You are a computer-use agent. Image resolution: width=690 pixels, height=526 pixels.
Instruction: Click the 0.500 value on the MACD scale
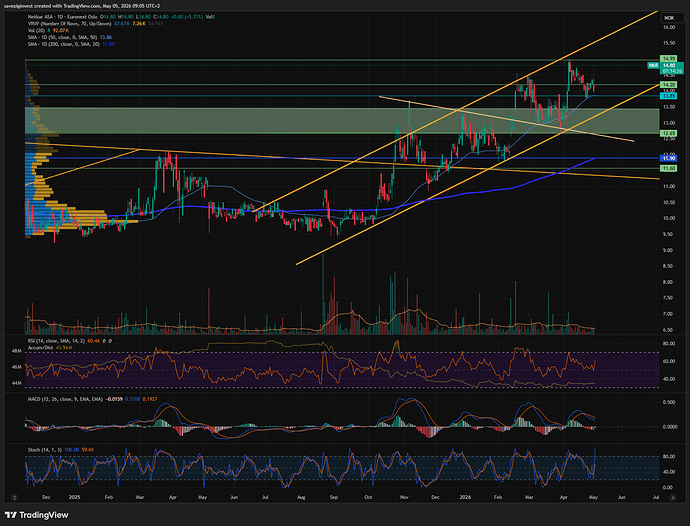coord(669,402)
